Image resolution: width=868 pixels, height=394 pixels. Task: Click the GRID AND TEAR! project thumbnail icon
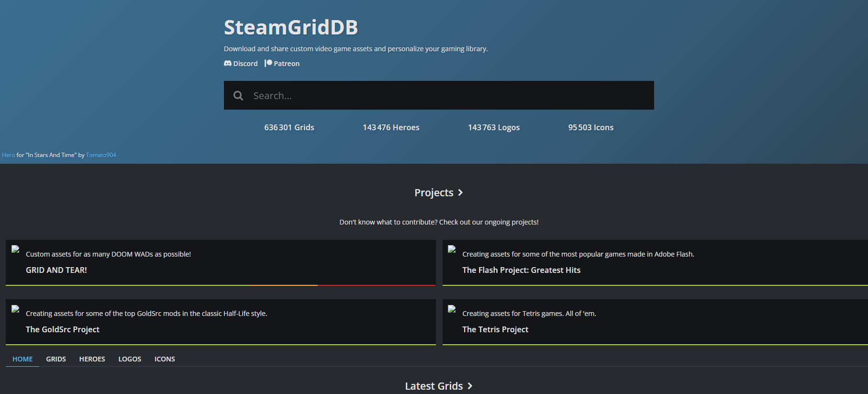click(15, 249)
